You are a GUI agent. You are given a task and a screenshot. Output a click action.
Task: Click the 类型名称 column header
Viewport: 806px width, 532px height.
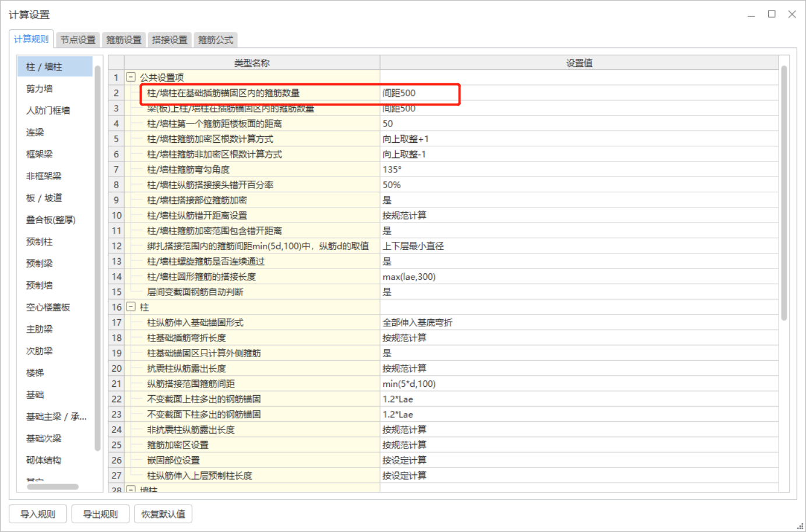pyautogui.click(x=252, y=63)
